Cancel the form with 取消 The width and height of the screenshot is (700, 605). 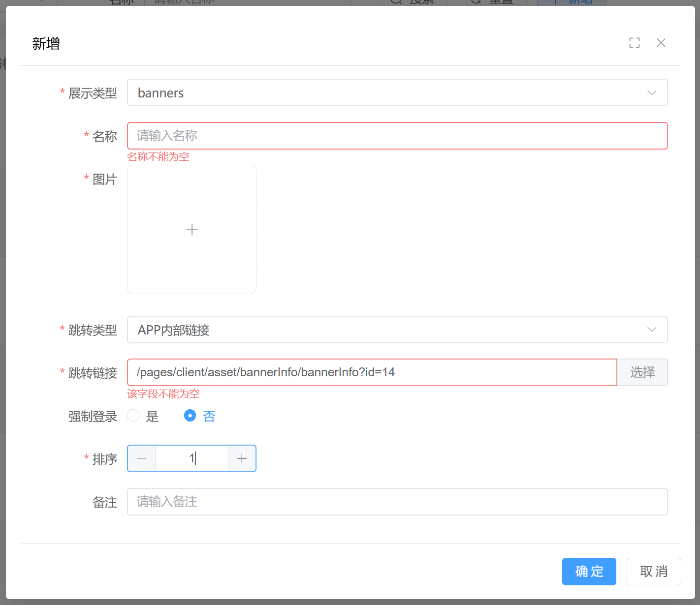pyautogui.click(x=653, y=572)
